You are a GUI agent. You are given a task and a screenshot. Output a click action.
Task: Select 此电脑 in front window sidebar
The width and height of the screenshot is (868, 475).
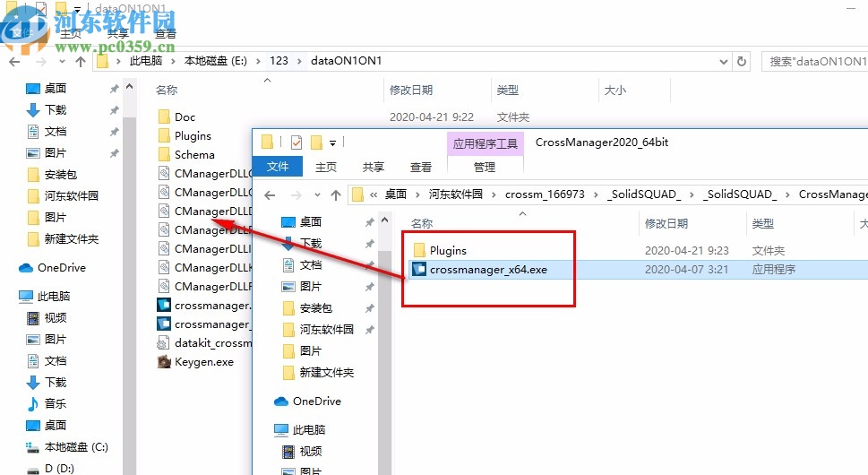tap(300, 429)
